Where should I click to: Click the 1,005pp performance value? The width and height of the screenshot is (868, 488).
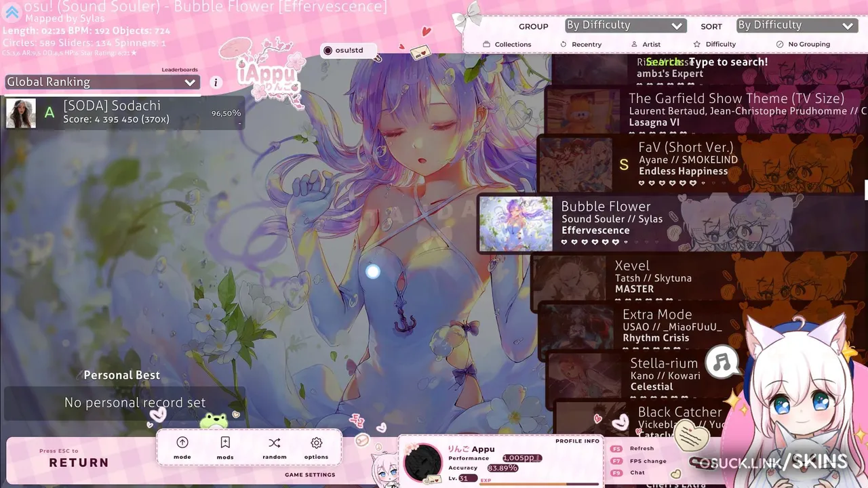point(521,458)
